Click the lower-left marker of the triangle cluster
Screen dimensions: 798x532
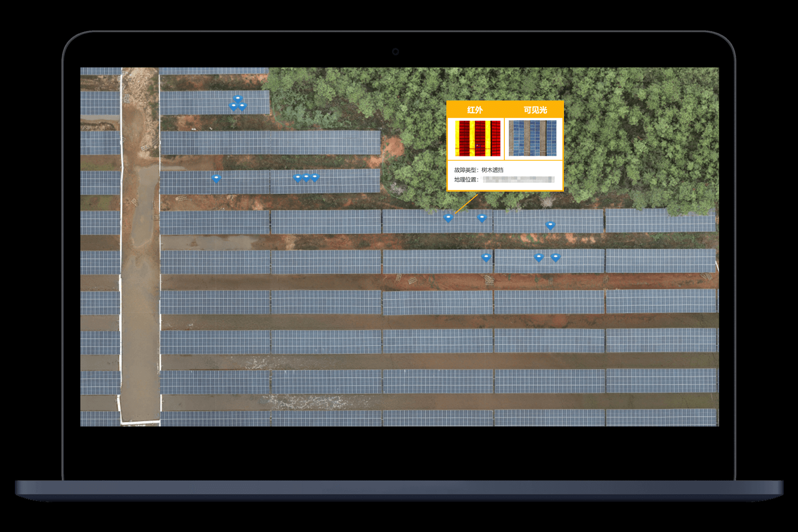point(232,106)
